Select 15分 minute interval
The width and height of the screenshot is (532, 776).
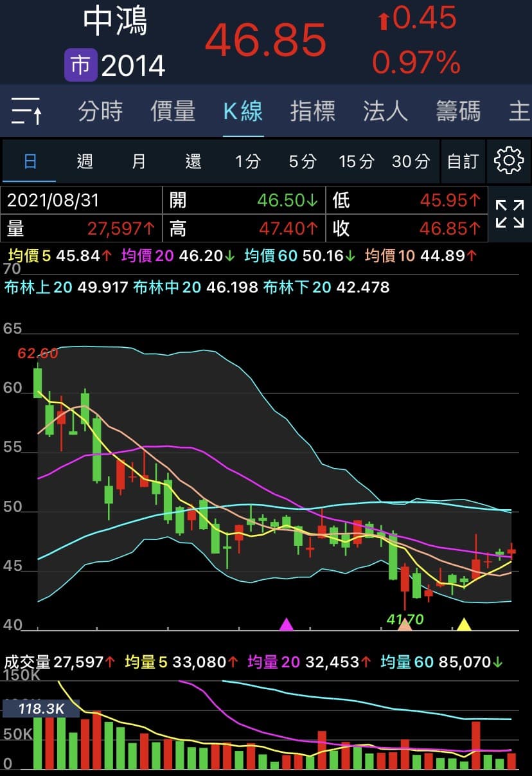356,161
